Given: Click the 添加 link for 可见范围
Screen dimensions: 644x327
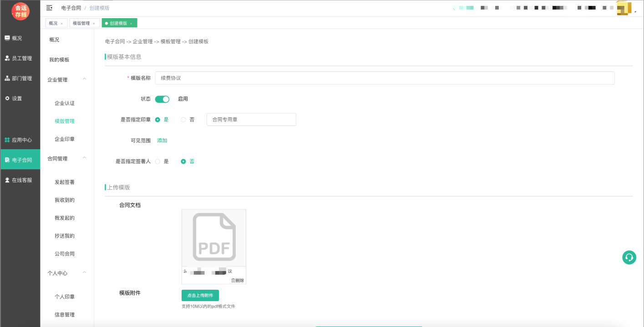Looking at the screenshot, I should click(162, 141).
